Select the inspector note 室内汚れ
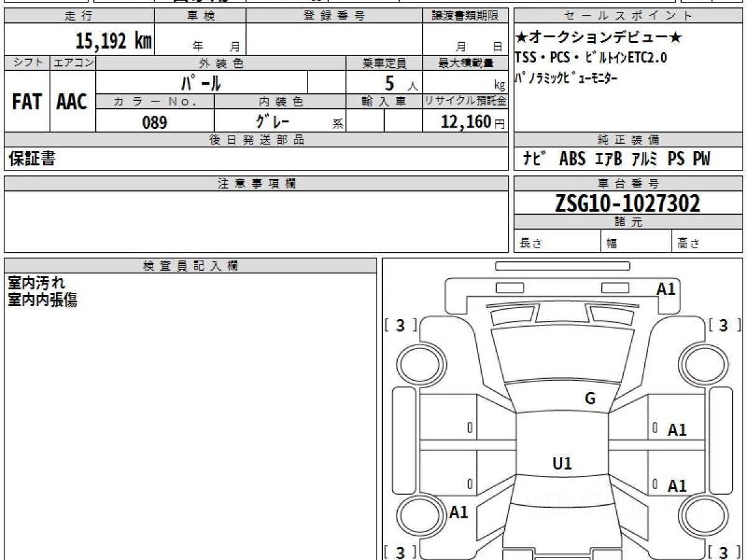 (36, 283)
